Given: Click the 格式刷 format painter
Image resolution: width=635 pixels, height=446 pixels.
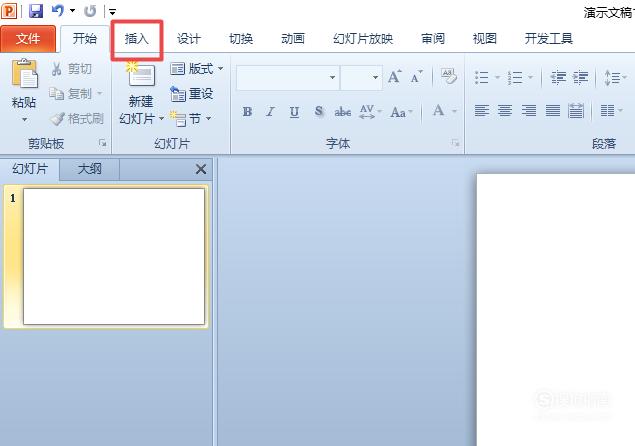Looking at the screenshot, I should 76,119.
